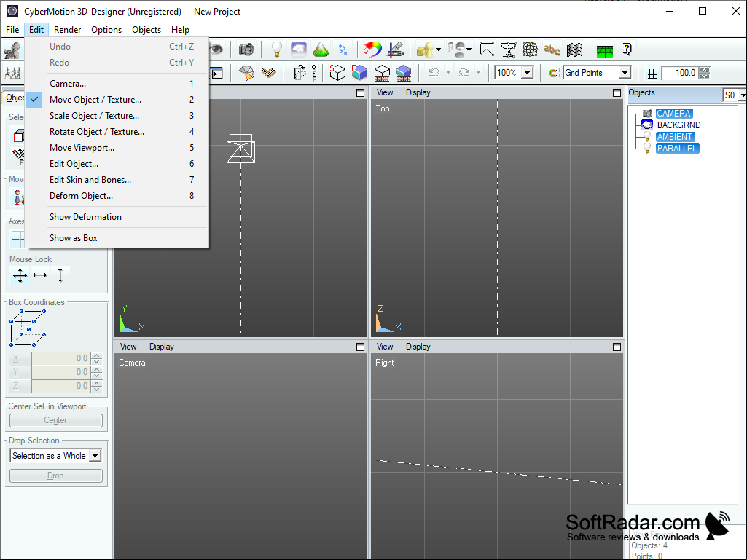This screenshot has width=747, height=560.
Task: Open the Objects menu
Action: (146, 30)
